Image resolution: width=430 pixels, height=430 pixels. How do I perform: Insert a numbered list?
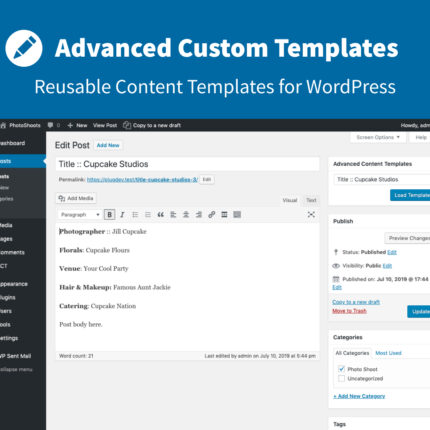pyautogui.click(x=148, y=215)
